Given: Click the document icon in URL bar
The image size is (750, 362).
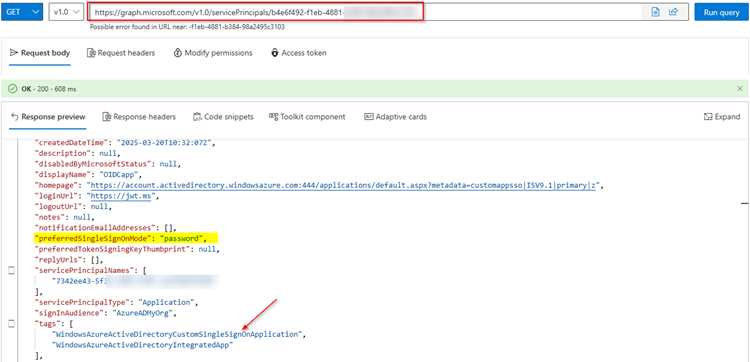Looking at the screenshot, I should tap(656, 12).
